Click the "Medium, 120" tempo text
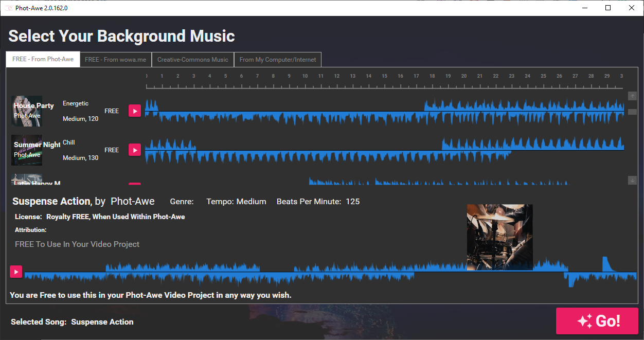Screen dimensions: 644x340 81,119
